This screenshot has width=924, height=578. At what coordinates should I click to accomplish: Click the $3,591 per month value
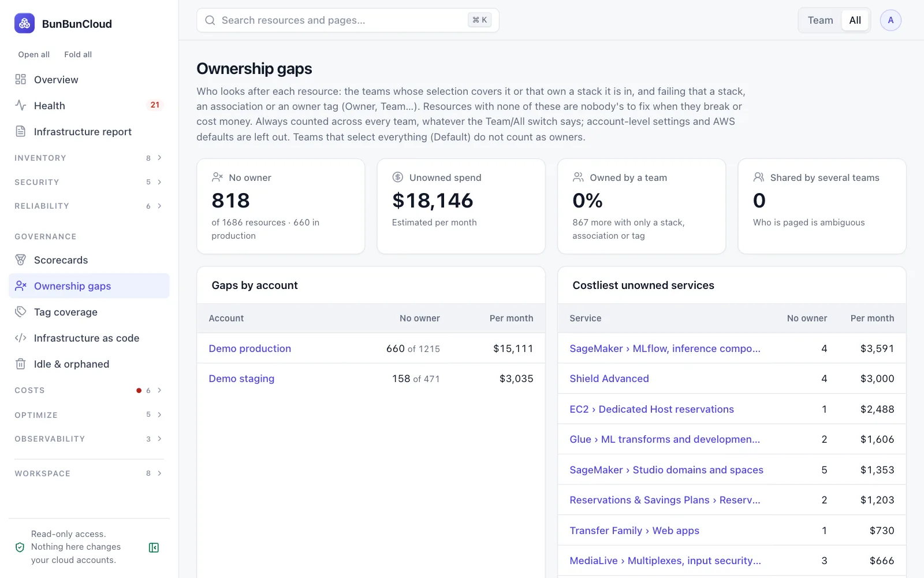click(877, 349)
